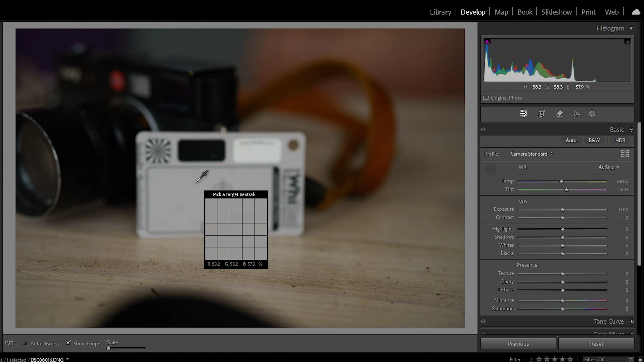Screen dimensions: 644x362
Task: Set filter to fifth star rating
Action: click(x=570, y=359)
